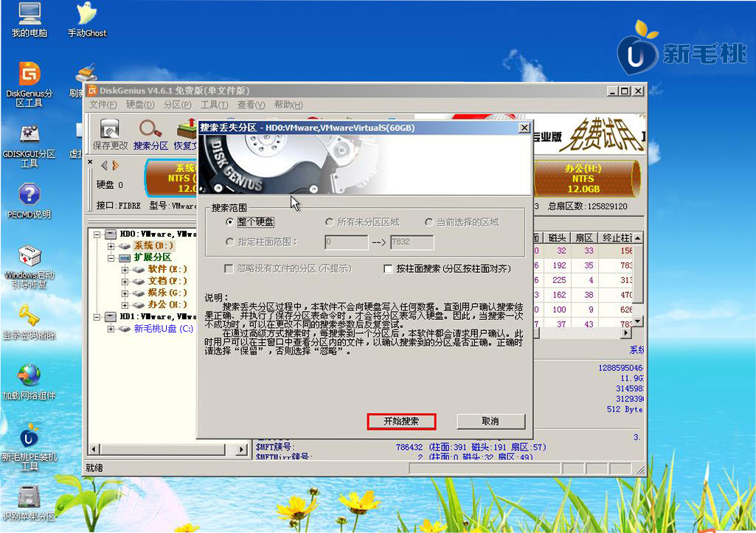Expand the 系统(D:) tree node
The height and width of the screenshot is (533, 756).
pyautogui.click(x=111, y=246)
